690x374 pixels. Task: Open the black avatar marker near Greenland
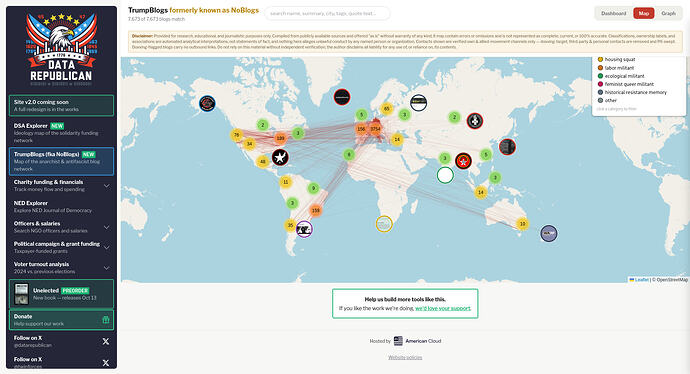342,97
